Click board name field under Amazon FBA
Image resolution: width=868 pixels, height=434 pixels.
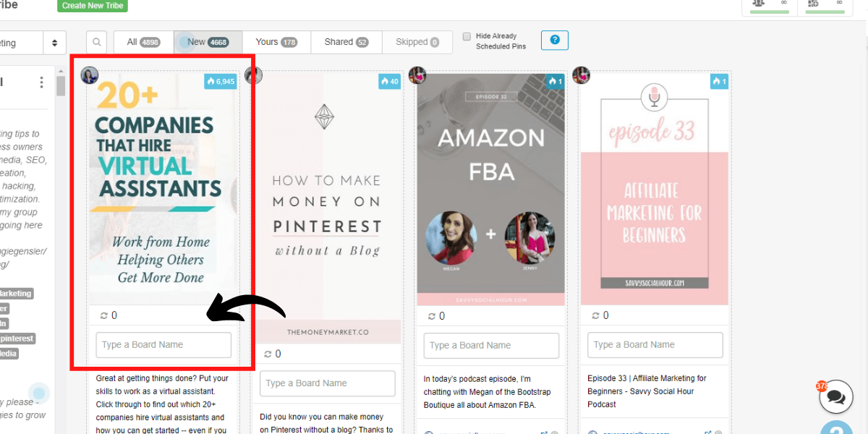[x=491, y=345]
